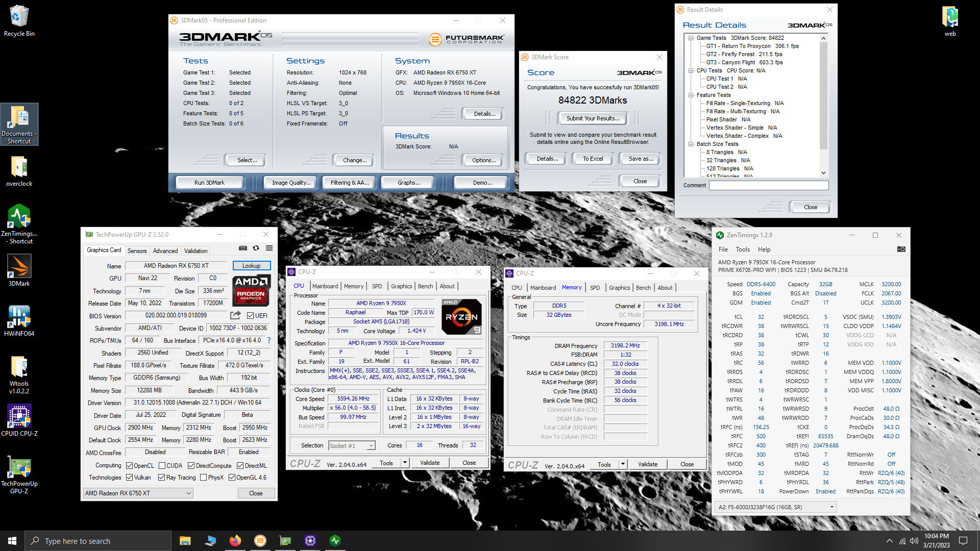Switch to the Advanced tab in GPU-Z
980x551 pixels.
pyautogui.click(x=165, y=251)
